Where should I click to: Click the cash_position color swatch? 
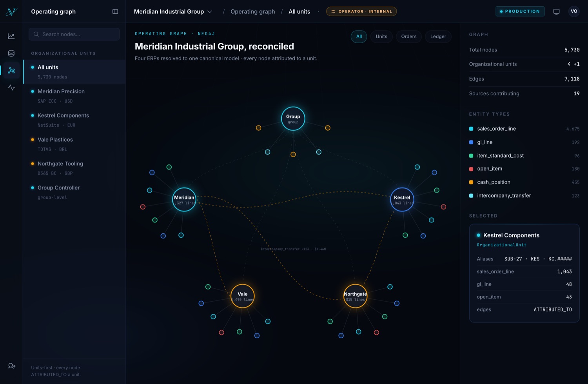[x=471, y=182]
